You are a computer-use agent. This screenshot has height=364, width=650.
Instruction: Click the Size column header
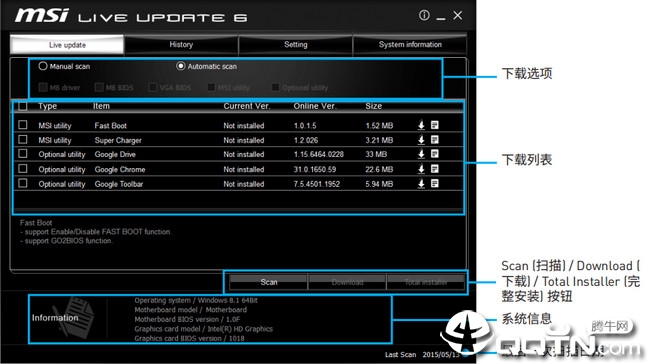point(374,106)
